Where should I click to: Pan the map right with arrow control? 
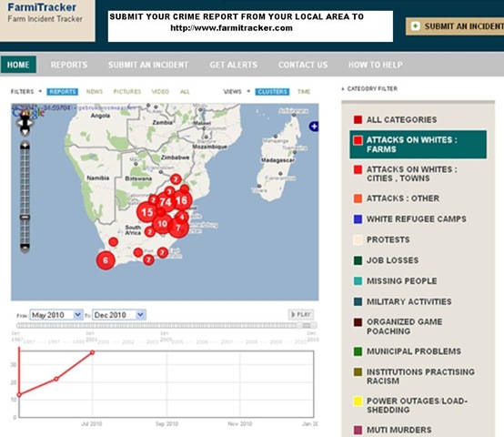(31, 123)
